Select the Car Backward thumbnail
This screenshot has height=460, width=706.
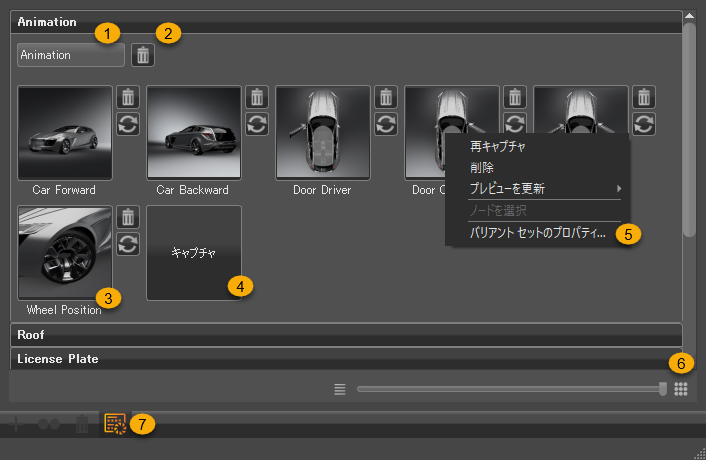(194, 133)
